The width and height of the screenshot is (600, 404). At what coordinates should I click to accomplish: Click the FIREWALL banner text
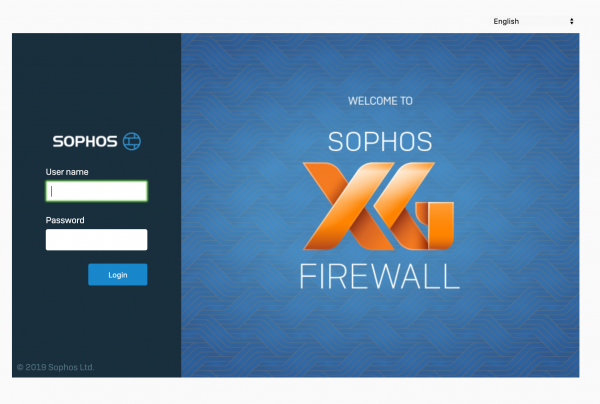pos(380,276)
